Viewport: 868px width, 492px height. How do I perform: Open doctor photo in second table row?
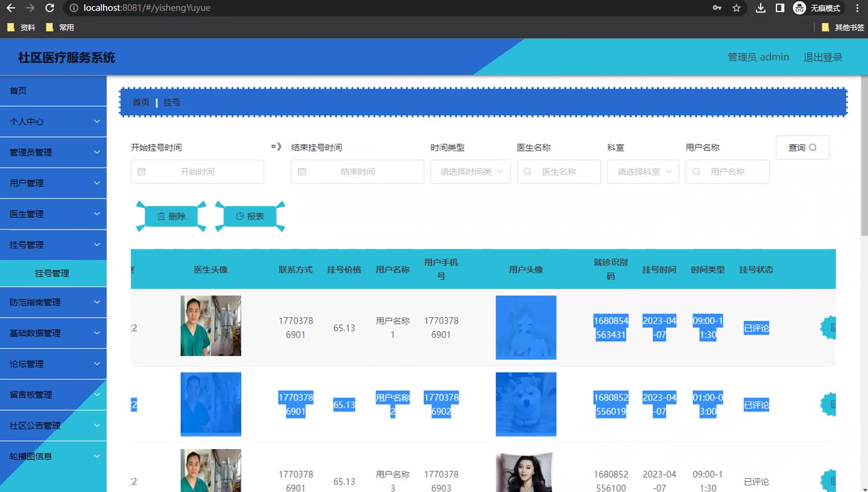(211, 404)
